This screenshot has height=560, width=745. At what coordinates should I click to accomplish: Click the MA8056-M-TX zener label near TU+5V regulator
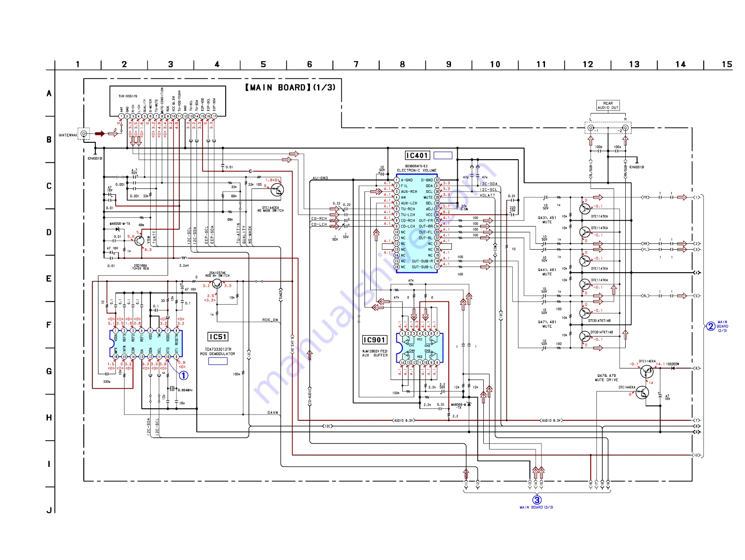[120, 223]
